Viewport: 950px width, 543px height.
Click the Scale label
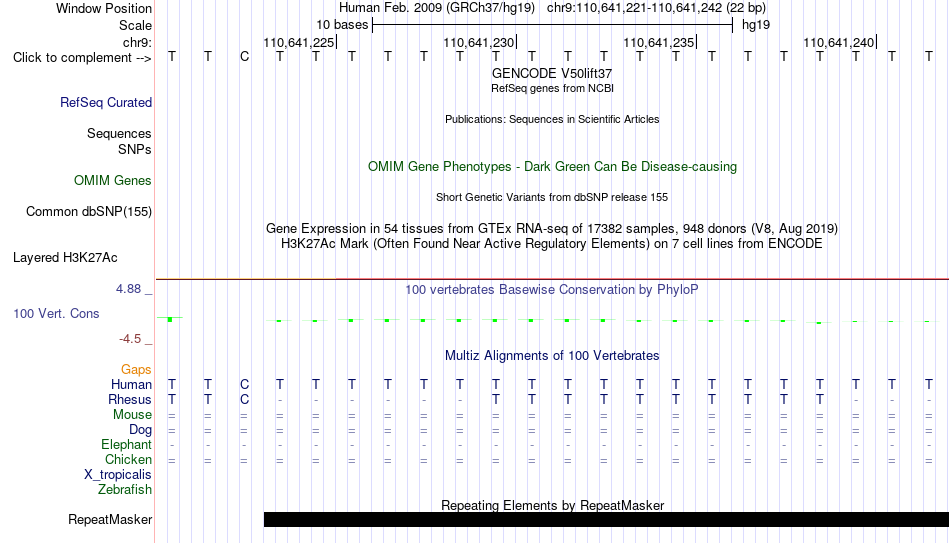(x=136, y=25)
